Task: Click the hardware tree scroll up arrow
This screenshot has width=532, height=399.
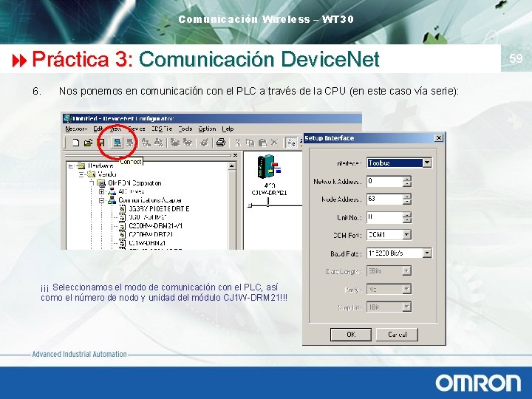Action: pos(232,166)
